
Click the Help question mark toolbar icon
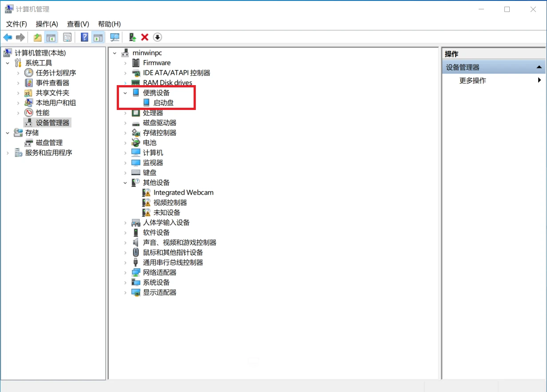click(84, 37)
